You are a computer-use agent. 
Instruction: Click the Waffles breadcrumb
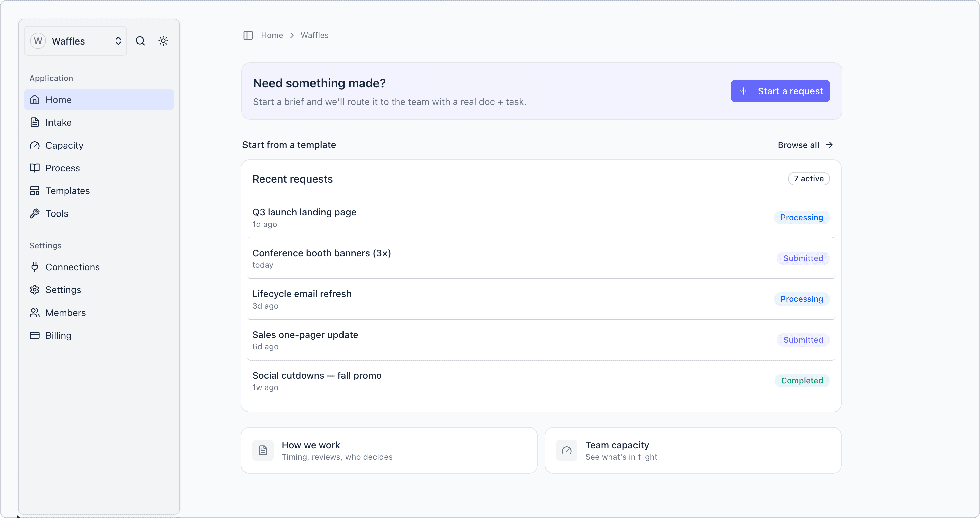point(315,35)
